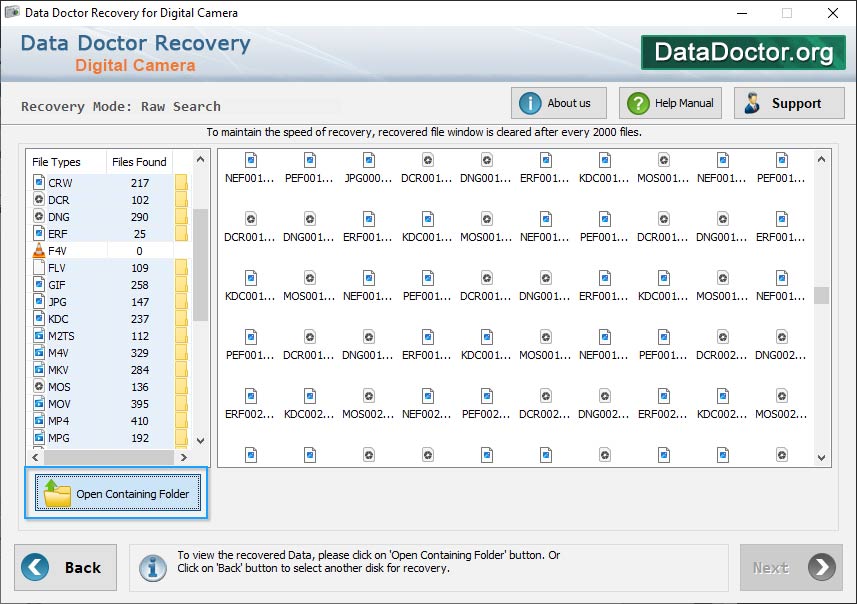Click the KDC file type icon

click(39, 318)
